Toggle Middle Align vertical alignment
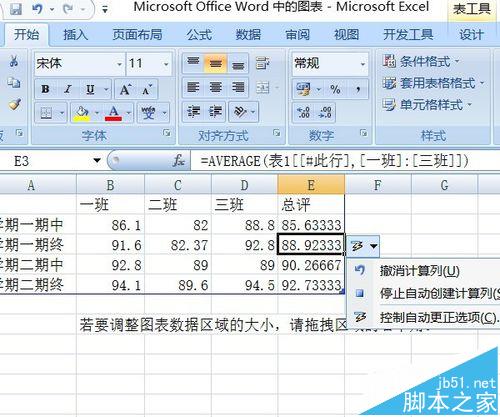The image size is (500, 417). pyautogui.click(x=216, y=63)
